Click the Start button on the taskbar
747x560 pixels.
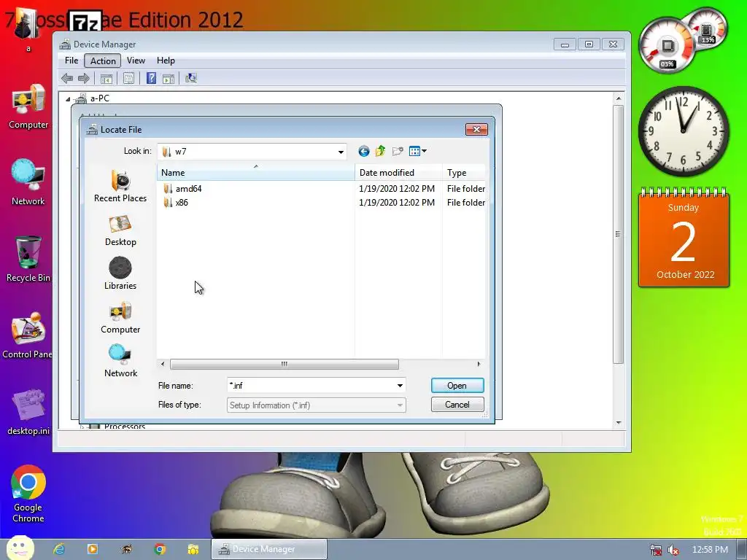click(20, 549)
